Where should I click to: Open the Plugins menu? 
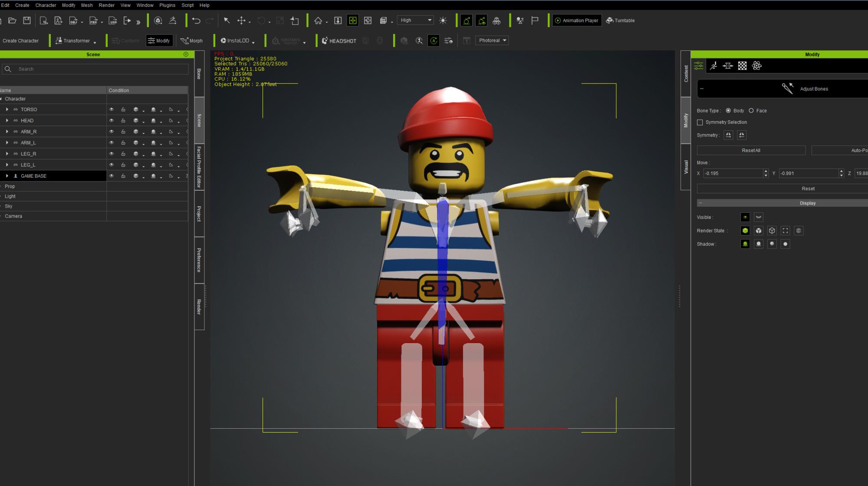[167, 5]
